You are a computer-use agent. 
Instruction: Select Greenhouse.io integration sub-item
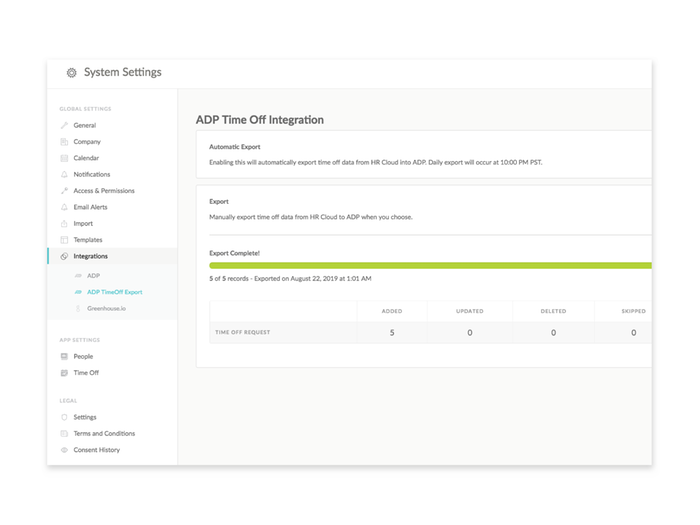point(106,308)
